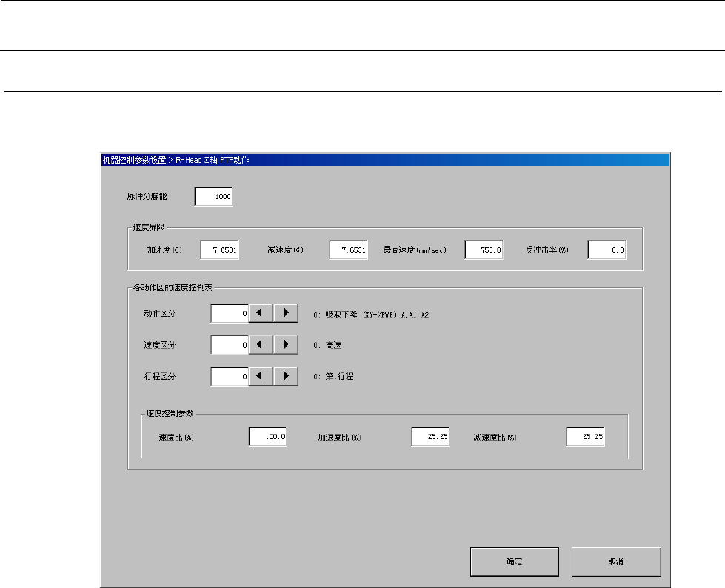The height and width of the screenshot is (588, 725).
Task: Click the 减速度 (G) label
Action: (285, 250)
